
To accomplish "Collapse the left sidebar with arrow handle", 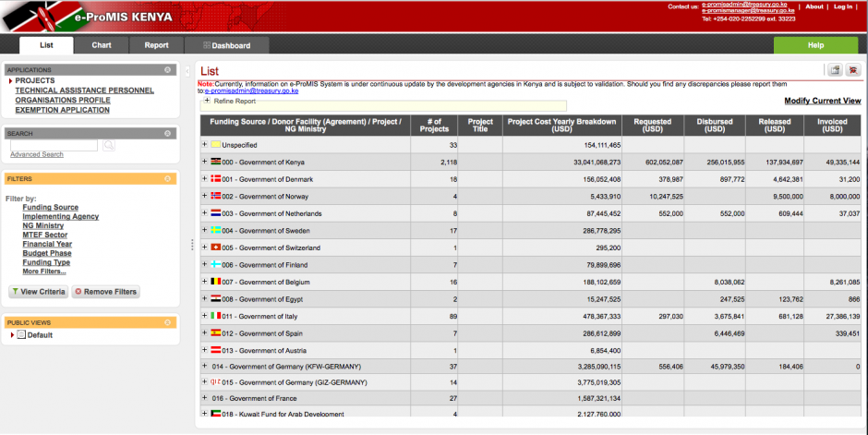I will pyautogui.click(x=187, y=71).
